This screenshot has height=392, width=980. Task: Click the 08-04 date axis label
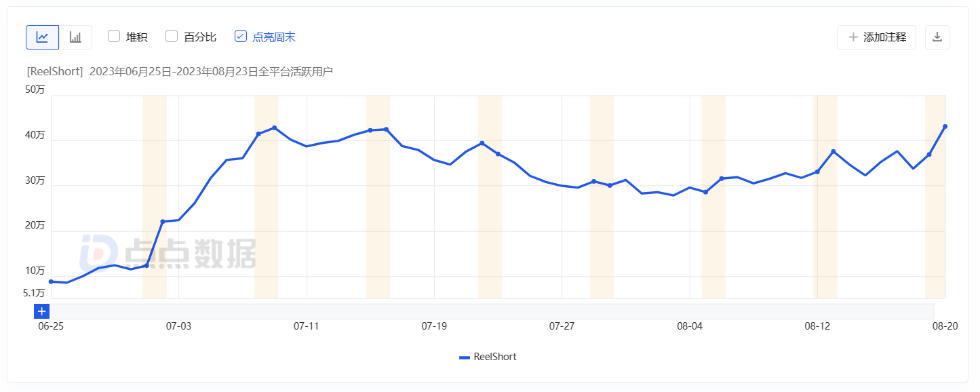click(x=690, y=326)
